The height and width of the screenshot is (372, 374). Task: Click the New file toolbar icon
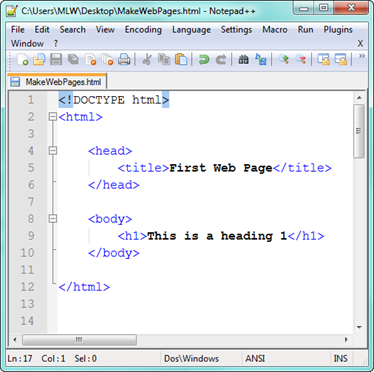[22, 60]
